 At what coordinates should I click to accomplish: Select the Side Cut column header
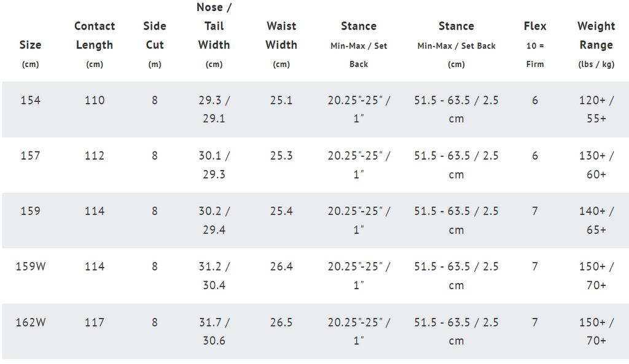(155, 44)
